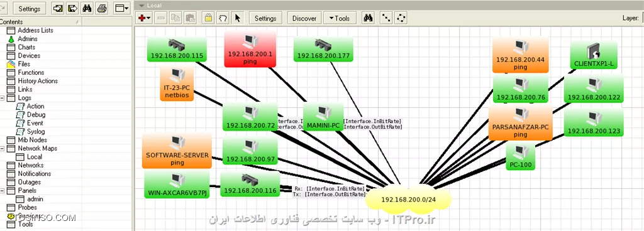Image resolution: width=644 pixels, height=231 pixels.
Task: Select red 192.168.200.1 ping device
Action: 250,50
